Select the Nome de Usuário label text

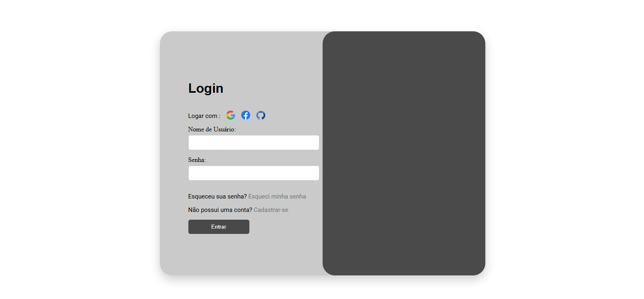tap(212, 129)
